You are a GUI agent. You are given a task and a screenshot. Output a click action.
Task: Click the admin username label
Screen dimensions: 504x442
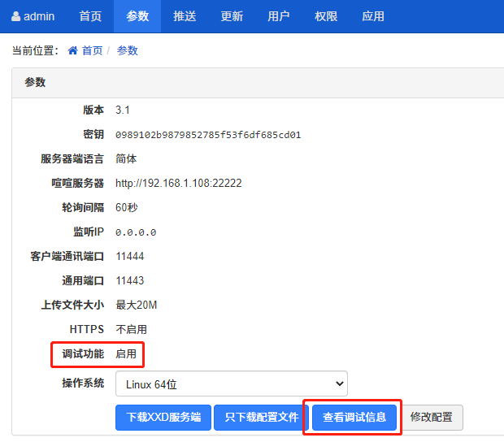[39, 16]
